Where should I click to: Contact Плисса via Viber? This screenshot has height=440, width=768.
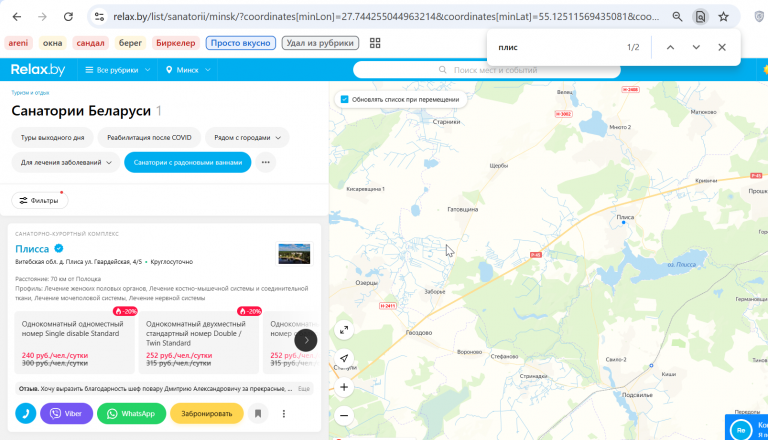[66, 414]
